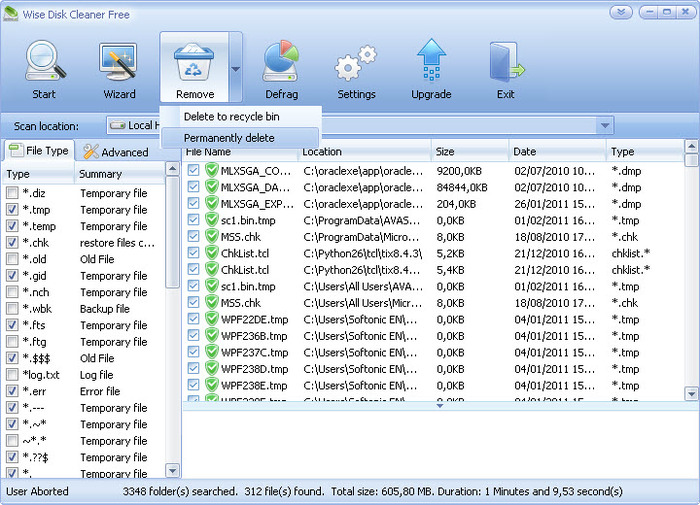Click the Remove recycle bin icon
This screenshot has width=700, height=505.
pos(194,62)
